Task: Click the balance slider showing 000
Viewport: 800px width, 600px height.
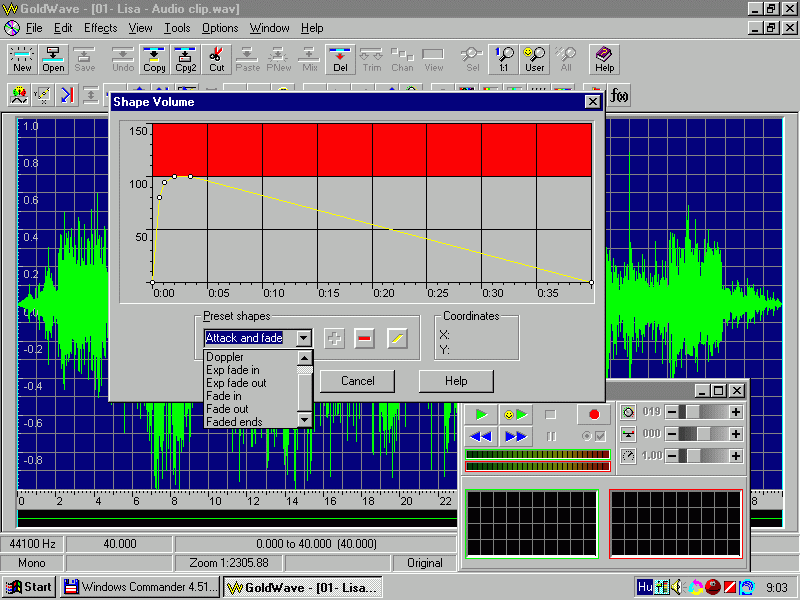Action: click(x=704, y=434)
